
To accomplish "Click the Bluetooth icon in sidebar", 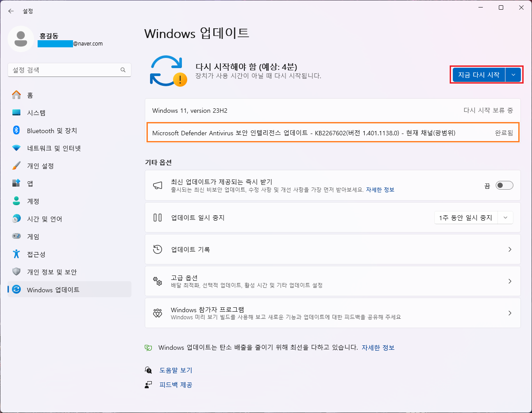I will (16, 130).
